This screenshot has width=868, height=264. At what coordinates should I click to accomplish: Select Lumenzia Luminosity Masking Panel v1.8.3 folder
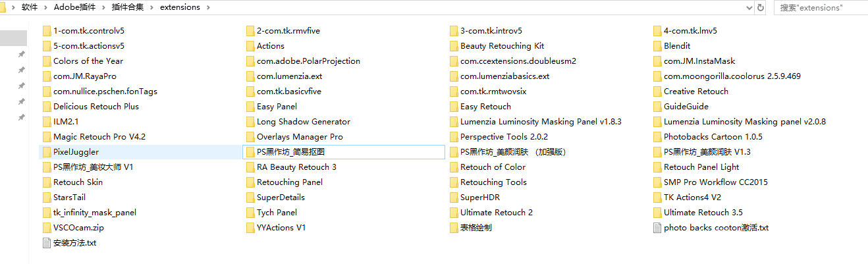pyautogui.click(x=535, y=122)
